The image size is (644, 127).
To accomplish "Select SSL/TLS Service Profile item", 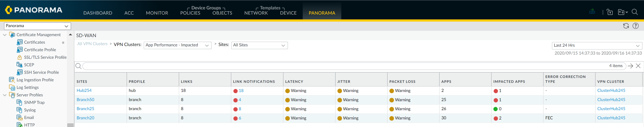I will tap(45, 57).
